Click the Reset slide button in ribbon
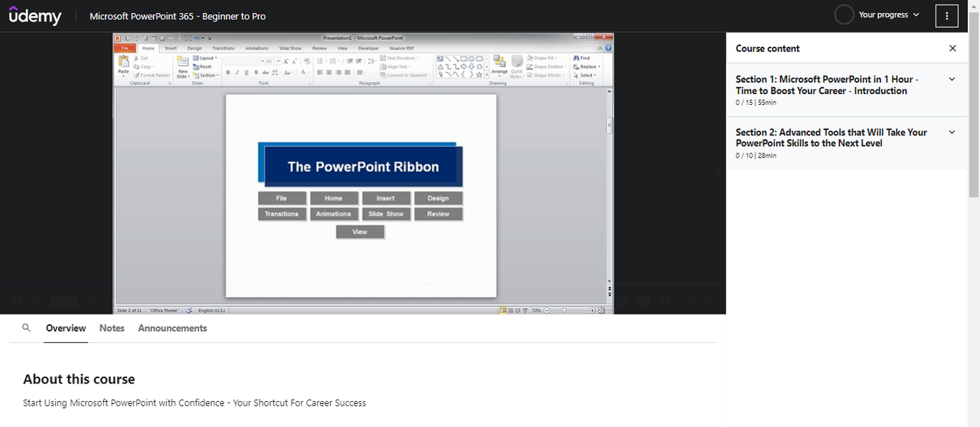This screenshot has width=980, height=427. 203,67
